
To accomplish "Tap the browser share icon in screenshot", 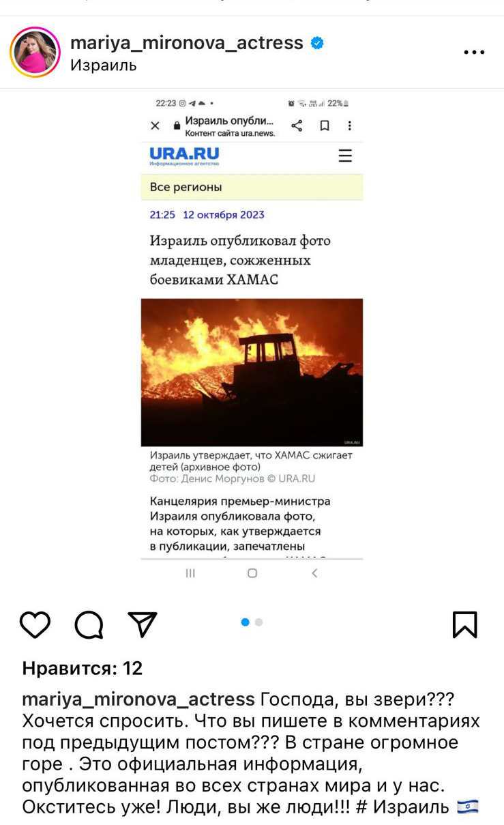I will (x=297, y=126).
